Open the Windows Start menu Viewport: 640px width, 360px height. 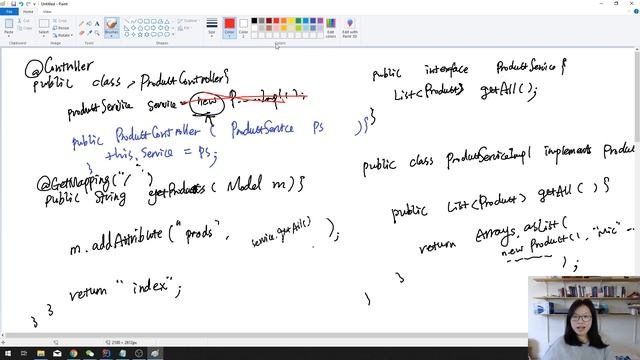[x=8, y=353]
